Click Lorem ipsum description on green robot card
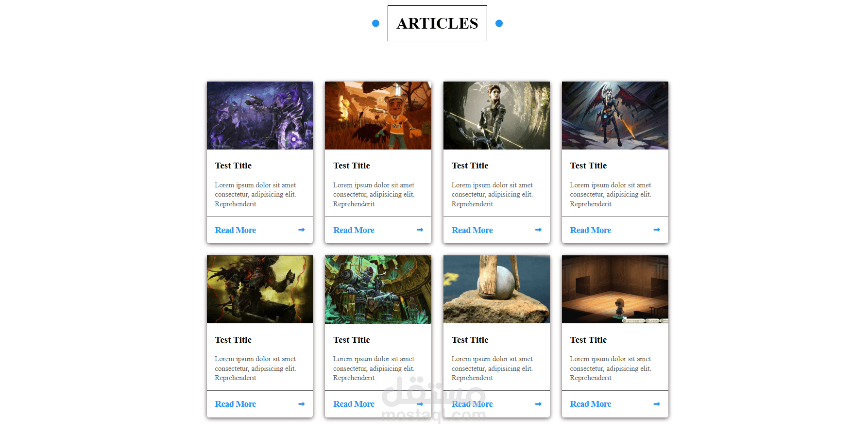This screenshot has height=433, width=868. click(374, 368)
